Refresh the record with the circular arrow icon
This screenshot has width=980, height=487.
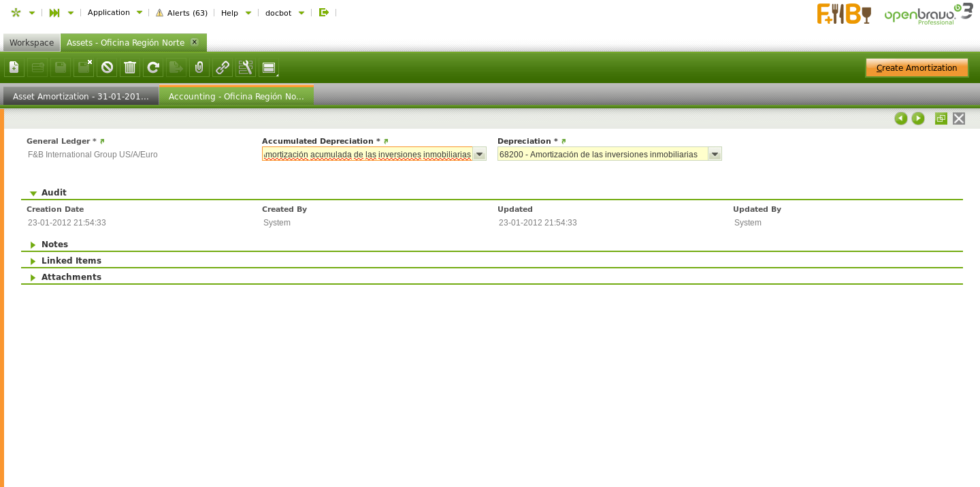(x=153, y=67)
